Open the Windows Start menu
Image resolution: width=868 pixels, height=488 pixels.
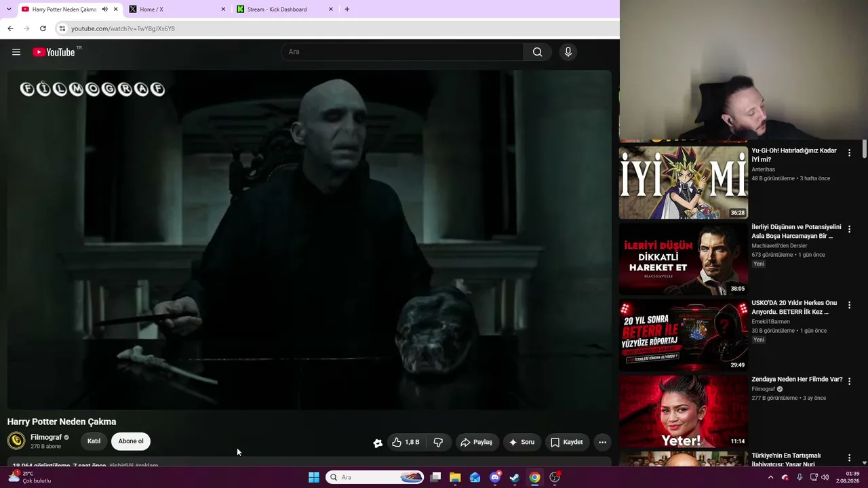[x=314, y=477]
